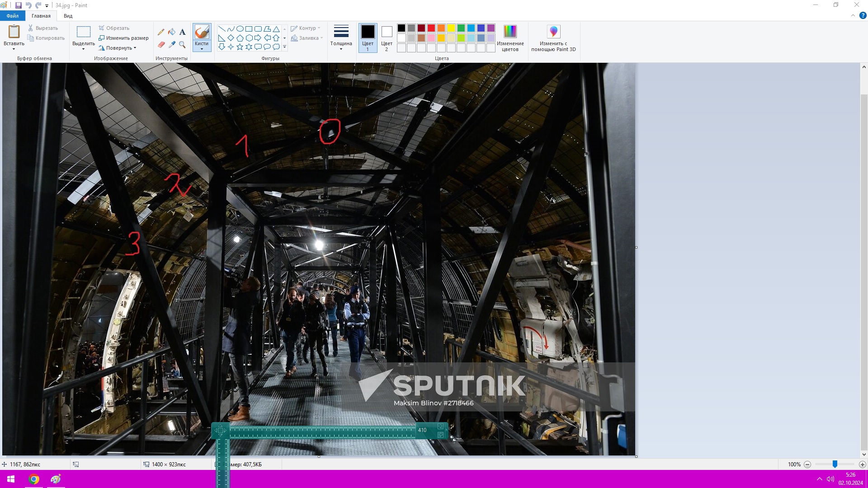Click Copy (Копировать) button

tap(46, 38)
